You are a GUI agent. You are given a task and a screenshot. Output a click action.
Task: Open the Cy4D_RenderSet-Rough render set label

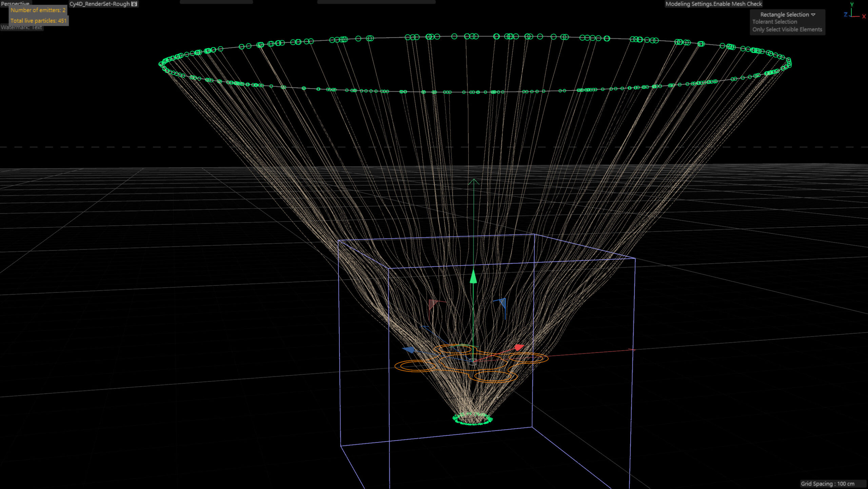click(99, 4)
